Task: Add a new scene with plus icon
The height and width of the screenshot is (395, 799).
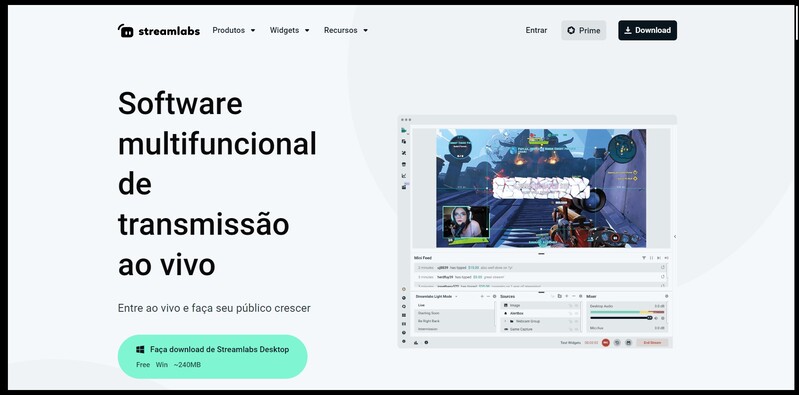Action: 482,296
